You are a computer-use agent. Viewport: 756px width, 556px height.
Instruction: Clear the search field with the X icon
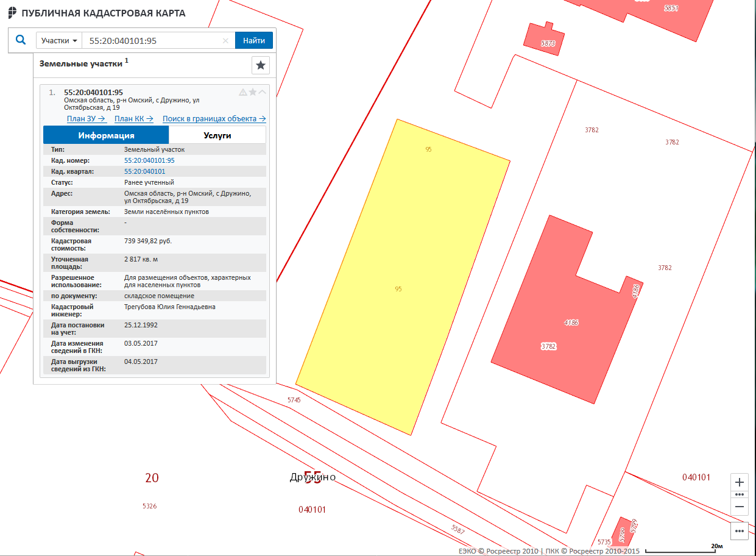(225, 41)
